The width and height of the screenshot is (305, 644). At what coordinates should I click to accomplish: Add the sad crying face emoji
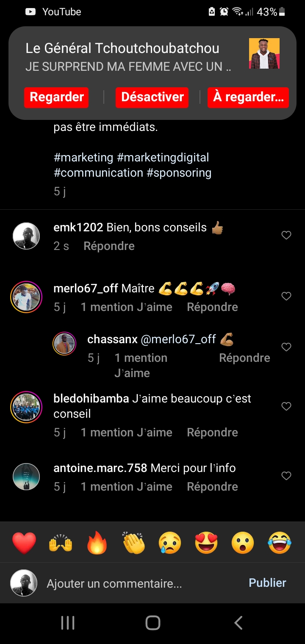(x=170, y=543)
